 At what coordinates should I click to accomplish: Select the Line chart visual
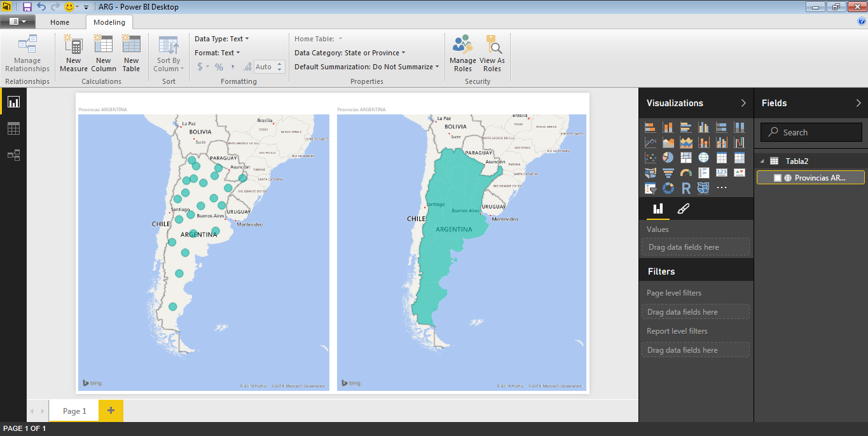click(650, 142)
